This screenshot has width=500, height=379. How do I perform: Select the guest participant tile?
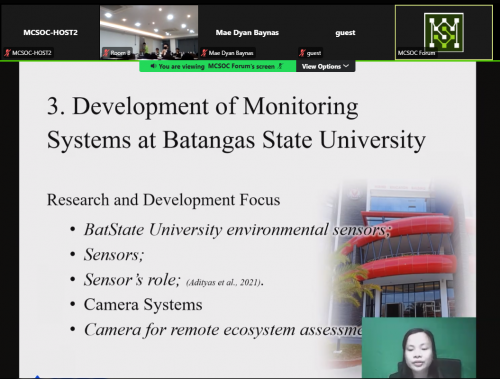coord(345,32)
